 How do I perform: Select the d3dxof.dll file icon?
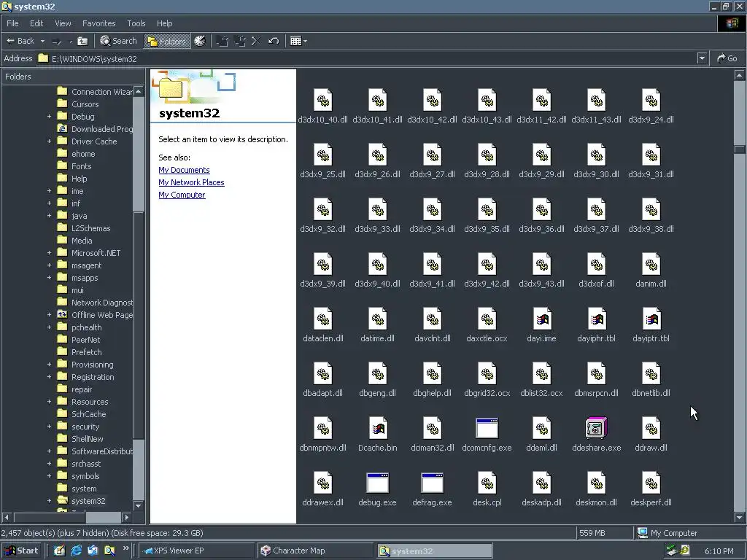(x=597, y=265)
